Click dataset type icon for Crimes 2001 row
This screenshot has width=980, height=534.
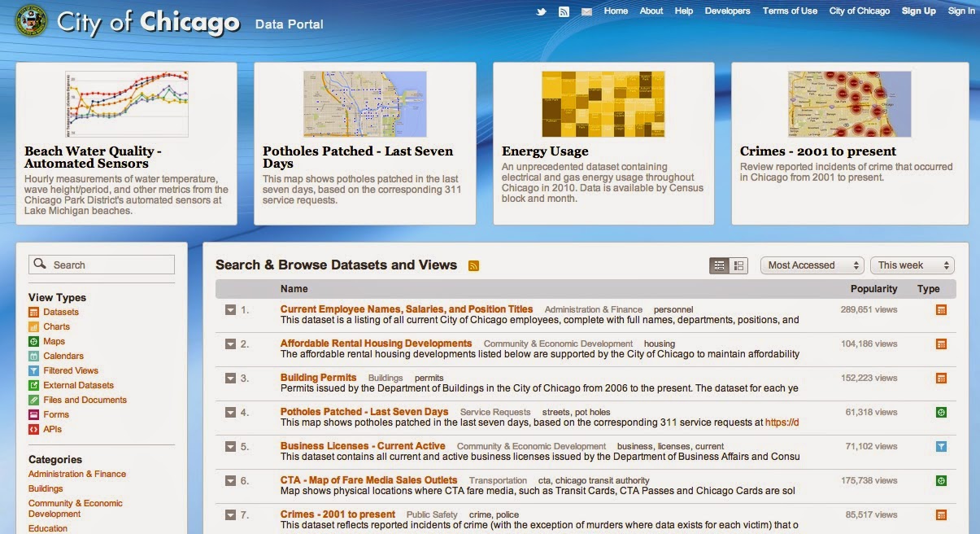coord(941,515)
